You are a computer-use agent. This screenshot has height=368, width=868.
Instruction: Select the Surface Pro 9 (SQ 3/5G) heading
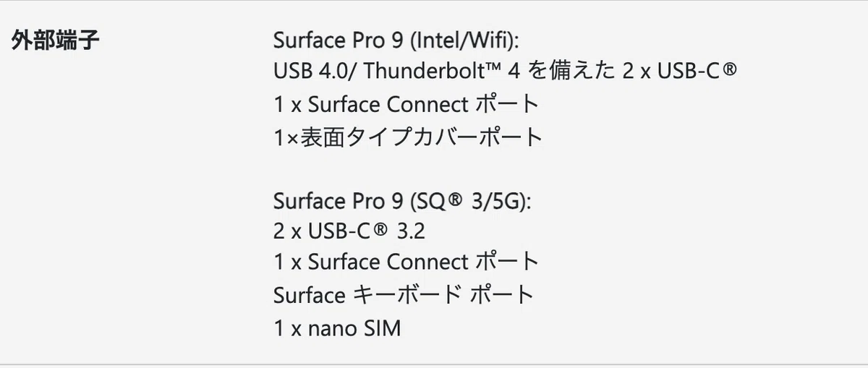pos(403,200)
